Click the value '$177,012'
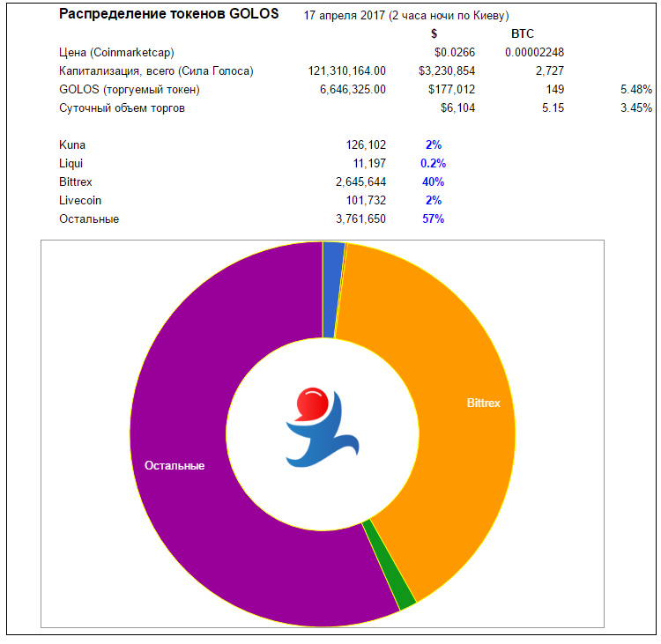661x644 pixels. (451, 89)
